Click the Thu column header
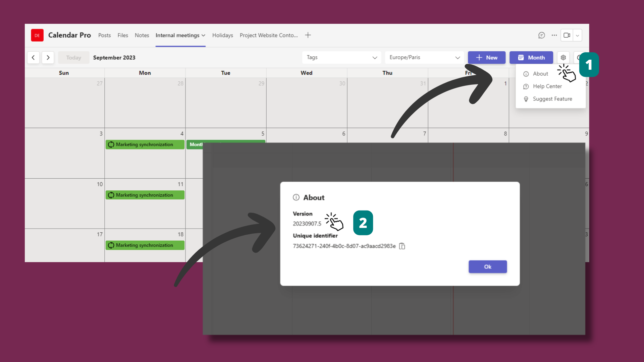 point(387,73)
